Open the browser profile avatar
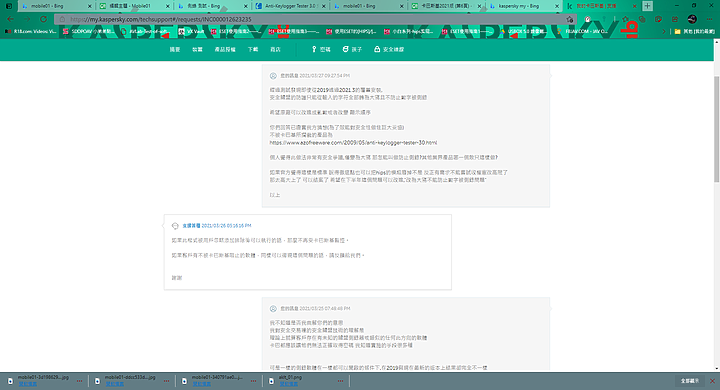 (x=692, y=19)
